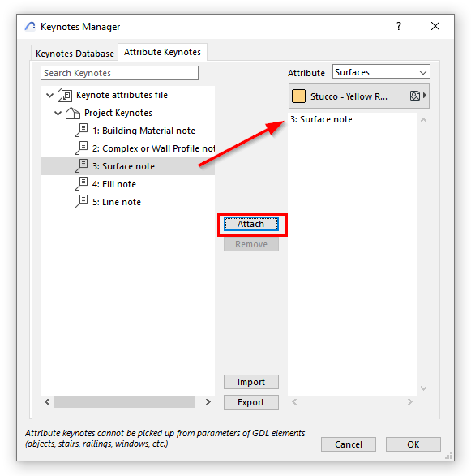Click the Project Keynotes house icon
The image size is (471, 476).
point(73,113)
